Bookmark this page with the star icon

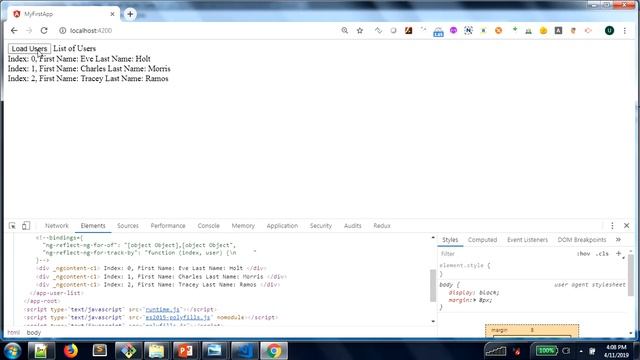(360, 31)
